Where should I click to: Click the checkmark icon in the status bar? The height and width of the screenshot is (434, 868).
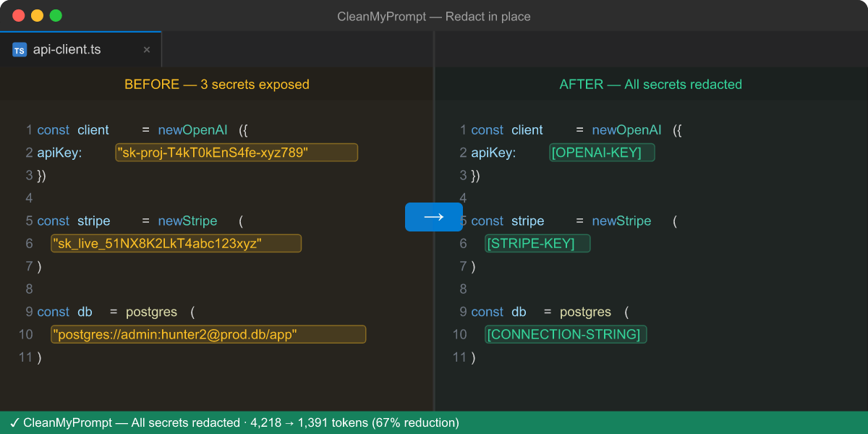(x=14, y=423)
